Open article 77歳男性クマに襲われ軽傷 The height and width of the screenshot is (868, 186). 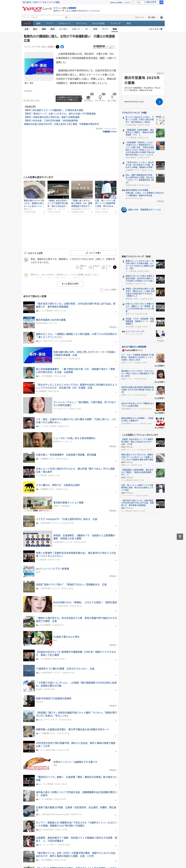point(65,669)
